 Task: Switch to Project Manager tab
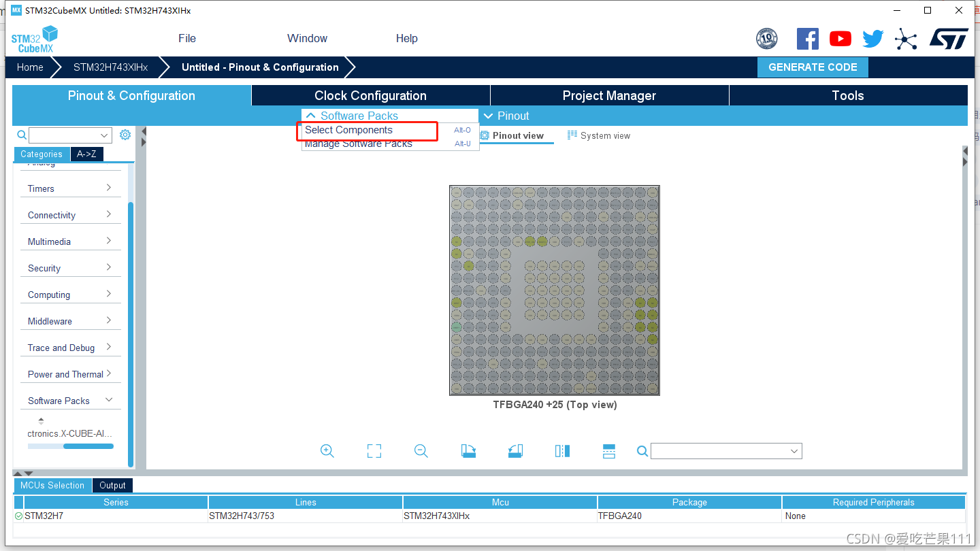[x=609, y=95]
